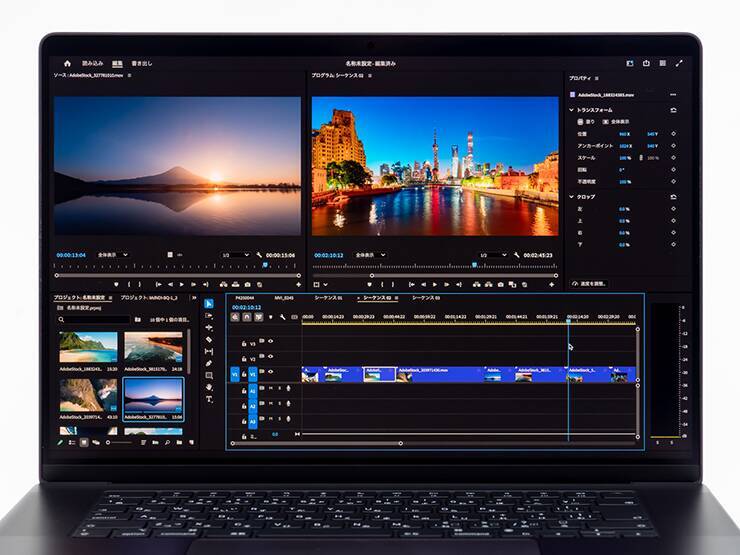Click the Home icon in top bar
Viewport: 740px width, 555px height.
tap(68, 63)
